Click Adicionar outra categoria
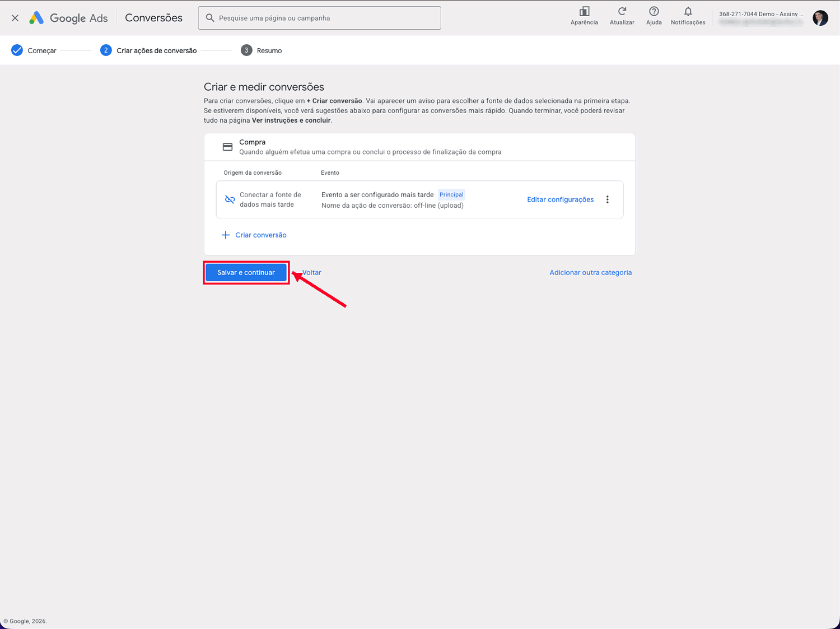Image resolution: width=840 pixels, height=629 pixels. point(590,272)
